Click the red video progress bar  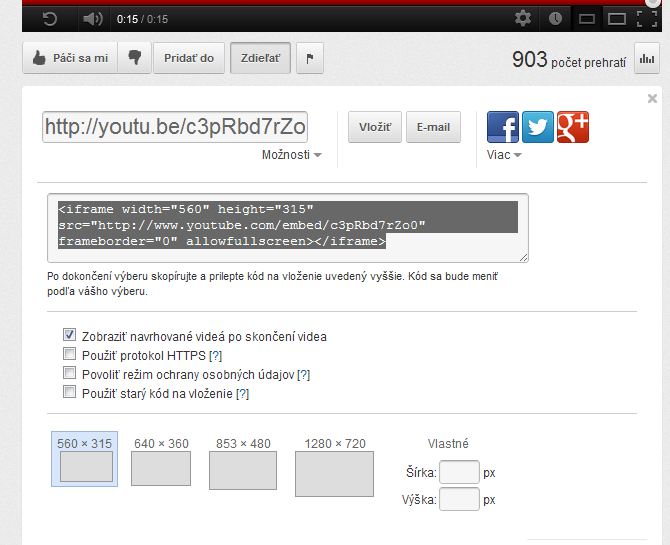(342, 3)
